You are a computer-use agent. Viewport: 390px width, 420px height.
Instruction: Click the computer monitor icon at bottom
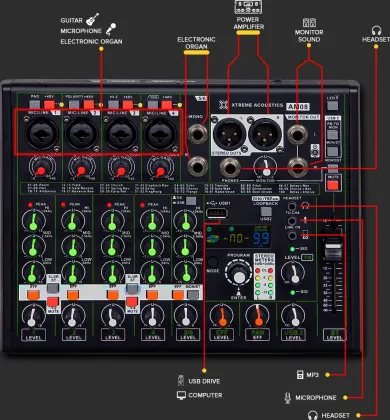click(181, 395)
